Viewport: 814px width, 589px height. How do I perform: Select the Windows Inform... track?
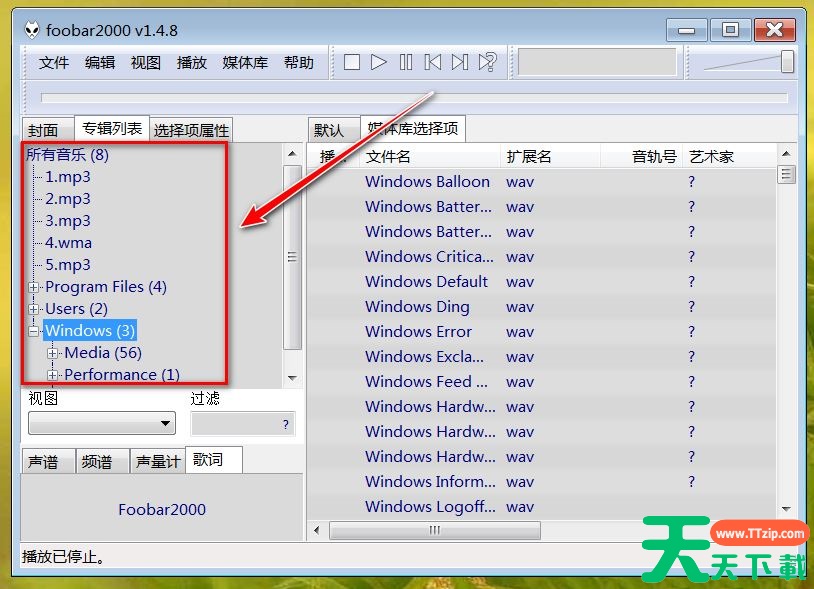(x=430, y=482)
